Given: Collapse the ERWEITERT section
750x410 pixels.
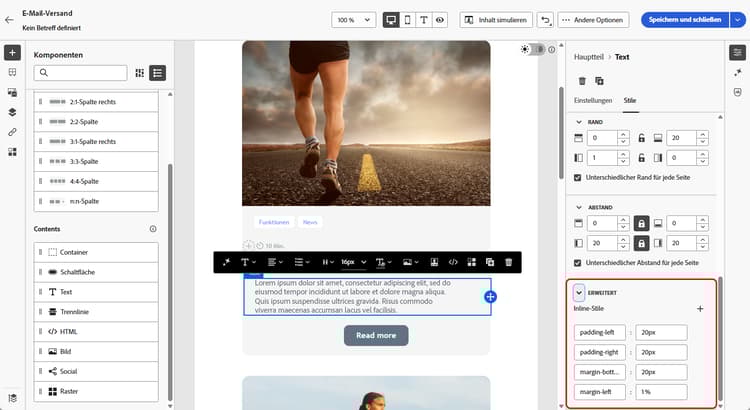Looking at the screenshot, I should click(x=579, y=292).
